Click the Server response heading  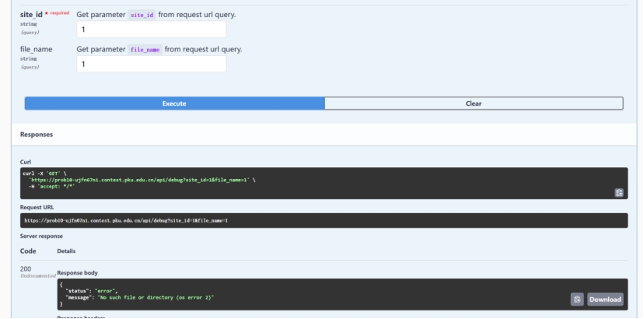(41, 236)
